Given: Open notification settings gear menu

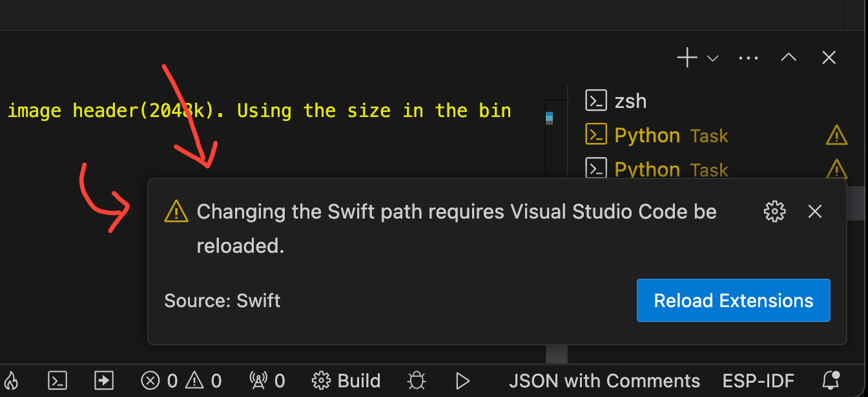Looking at the screenshot, I should click(774, 211).
